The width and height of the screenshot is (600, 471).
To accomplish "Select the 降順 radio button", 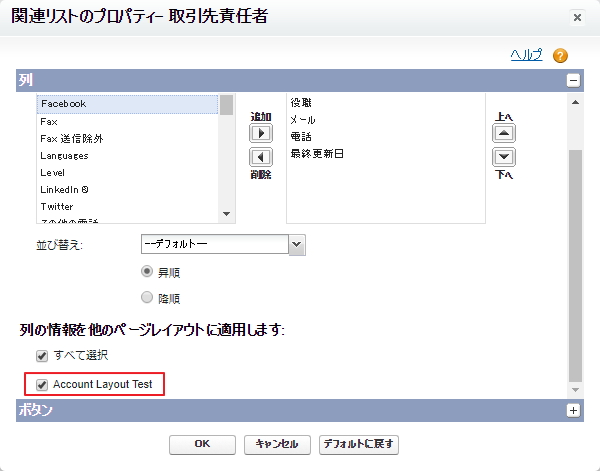I will coord(148,297).
